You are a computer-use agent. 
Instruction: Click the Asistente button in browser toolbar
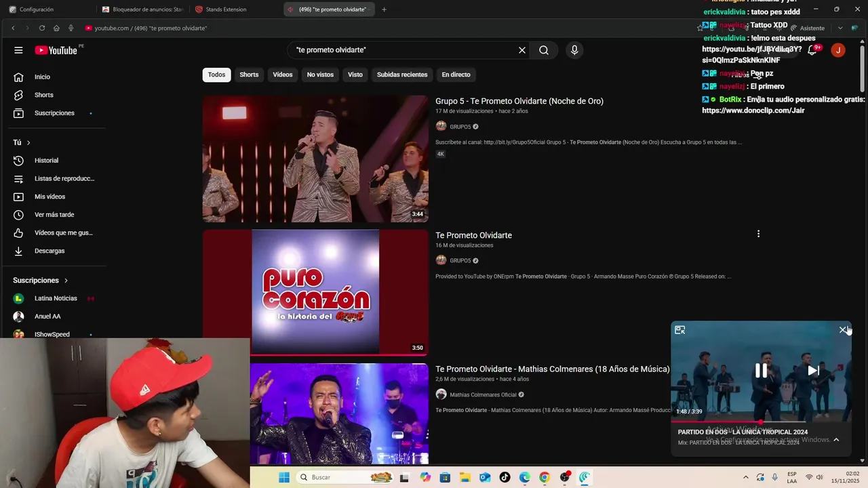807,28
